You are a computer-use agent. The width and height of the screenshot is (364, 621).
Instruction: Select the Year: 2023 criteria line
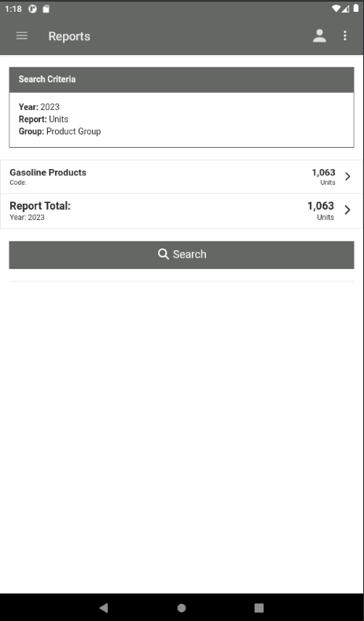click(x=39, y=107)
